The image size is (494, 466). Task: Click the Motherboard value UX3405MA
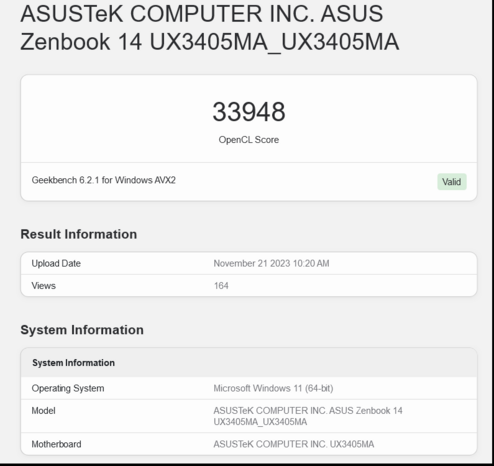click(x=294, y=444)
